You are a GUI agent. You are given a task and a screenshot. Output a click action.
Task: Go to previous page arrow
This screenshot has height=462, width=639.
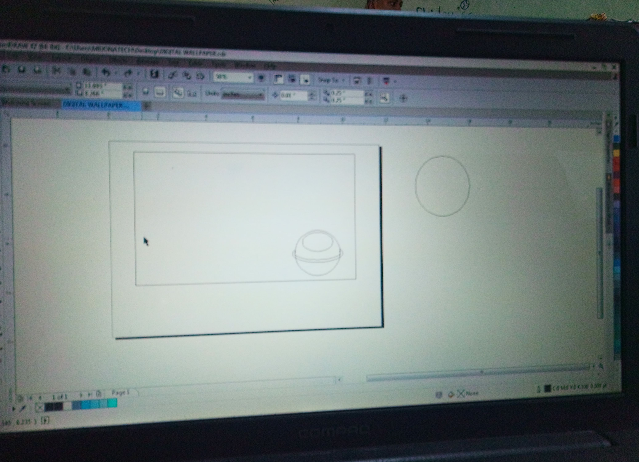coord(40,397)
